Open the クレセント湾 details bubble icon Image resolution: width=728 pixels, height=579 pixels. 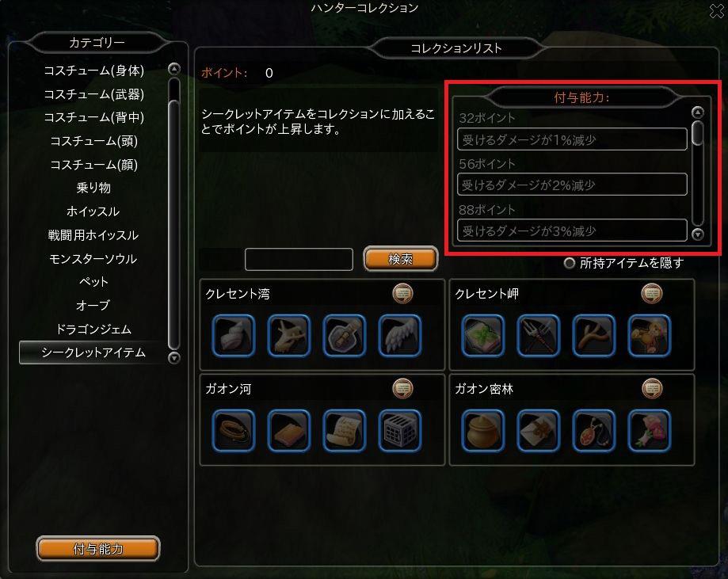coord(402,293)
